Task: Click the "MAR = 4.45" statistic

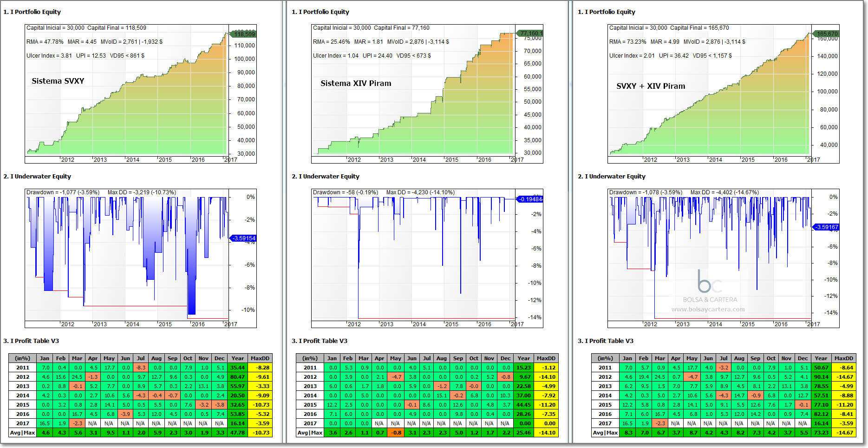Action: coord(82,42)
